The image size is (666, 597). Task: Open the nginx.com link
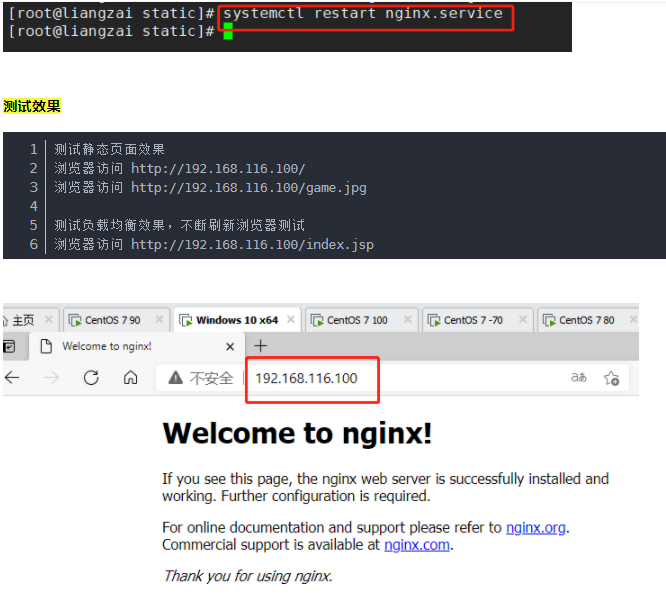pyautogui.click(x=417, y=545)
